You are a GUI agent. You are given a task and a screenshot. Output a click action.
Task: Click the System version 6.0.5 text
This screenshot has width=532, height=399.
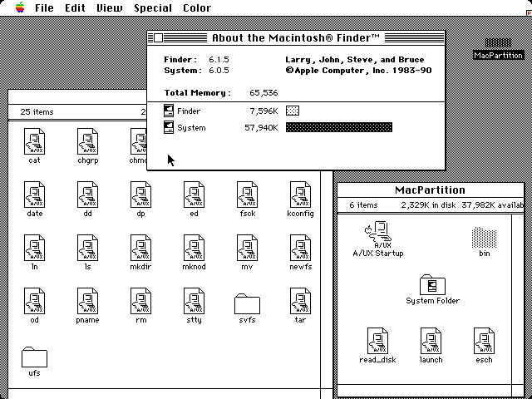[x=219, y=71]
